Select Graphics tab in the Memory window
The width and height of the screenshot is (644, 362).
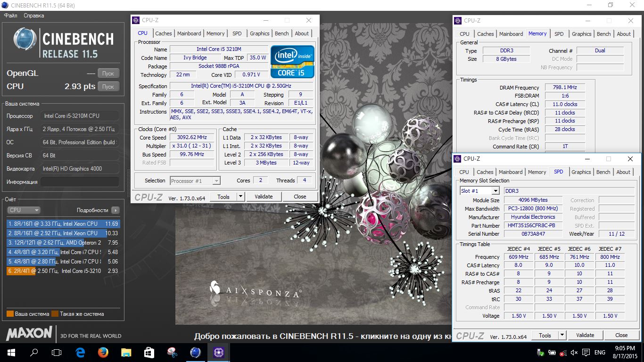581,34
